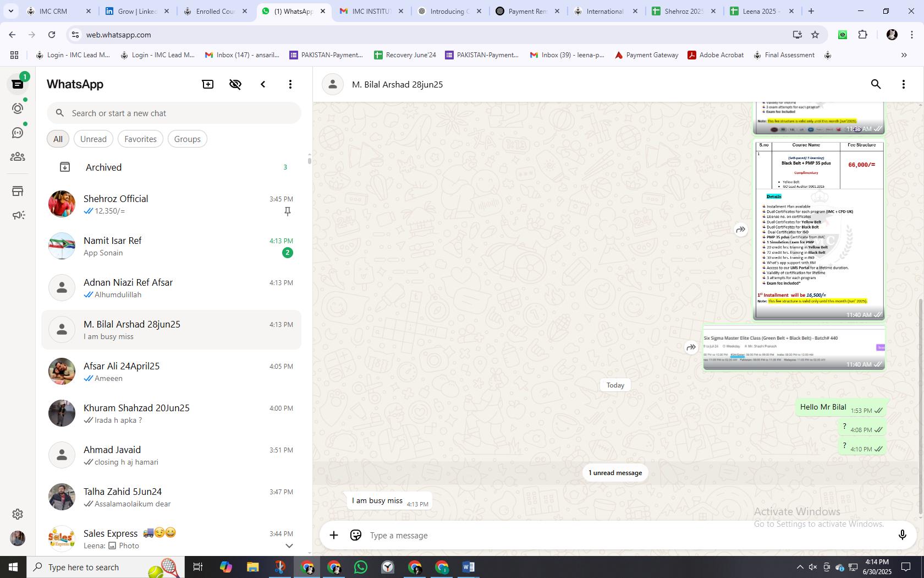Open Final Assessment bookmark
Image resolution: width=924 pixels, height=578 pixels.
784,55
